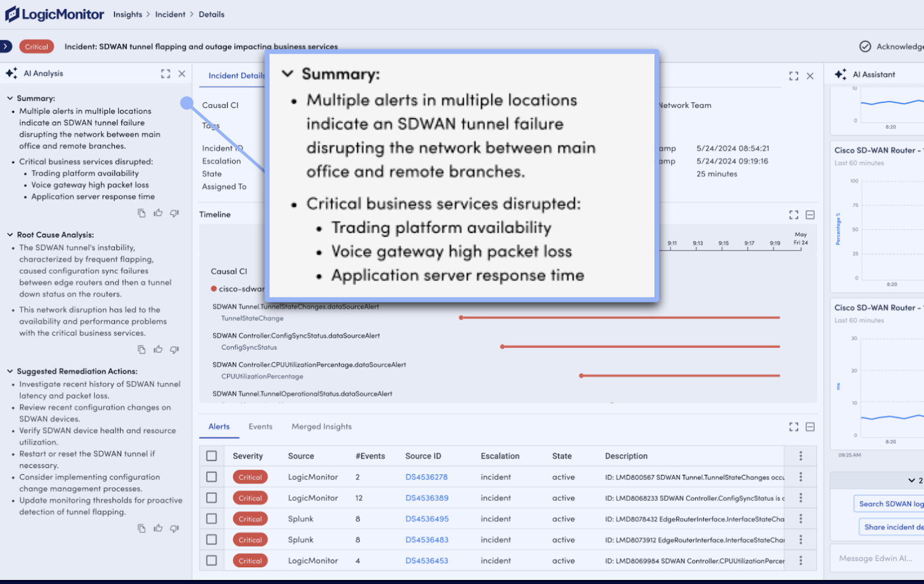Switch to the Events tab
924x584 pixels.
260,426
